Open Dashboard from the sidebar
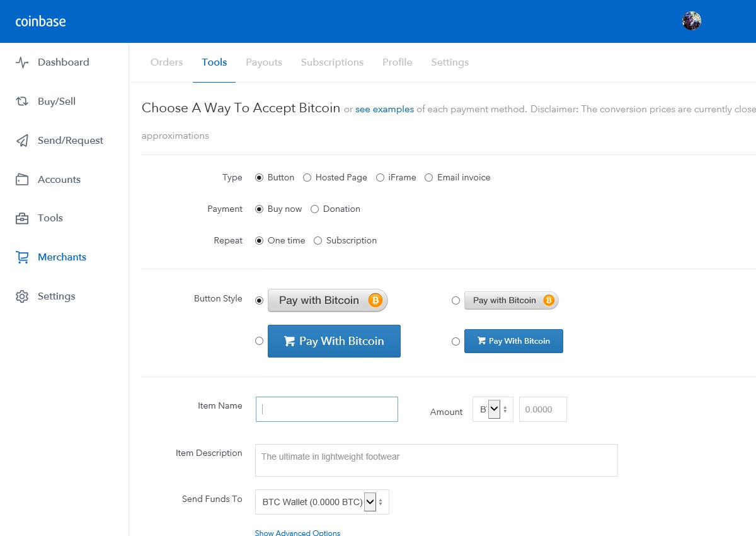Screen dimensions: 756x536 pos(63,62)
